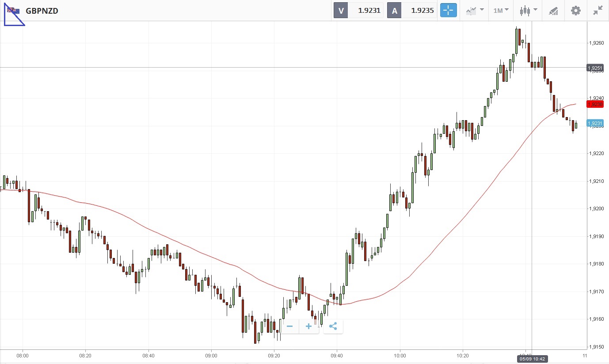Open chart settings gear icon
The image size is (609, 364).
[575, 11]
